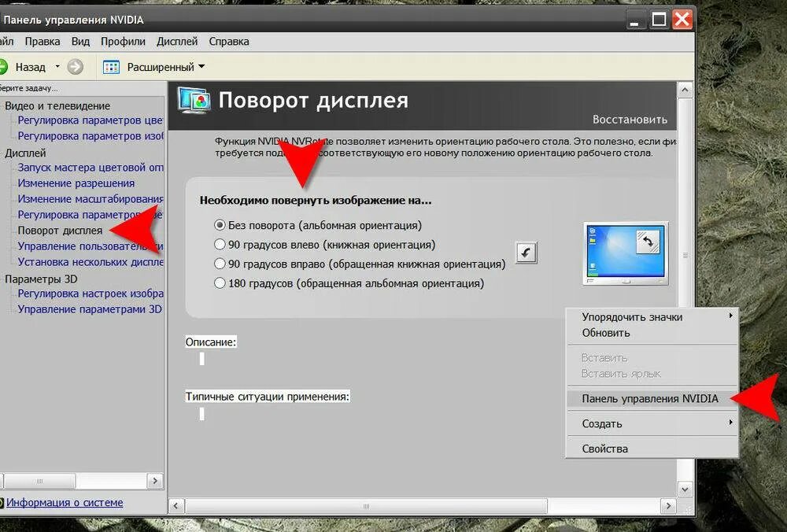Screen dimensions: 787x532
Task: Open Регулировка настроек изображения task
Action: click(91, 294)
